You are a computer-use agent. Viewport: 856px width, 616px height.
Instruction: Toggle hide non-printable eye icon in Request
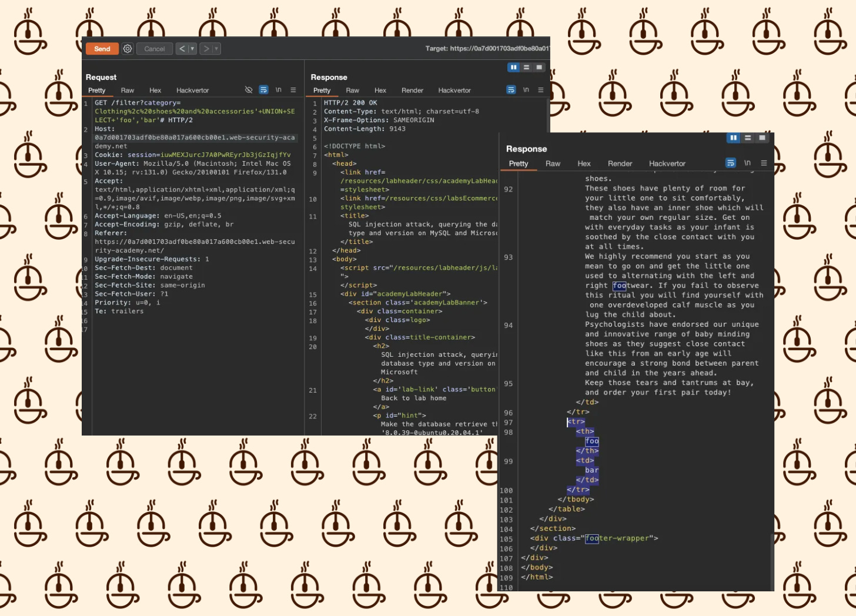click(x=249, y=90)
